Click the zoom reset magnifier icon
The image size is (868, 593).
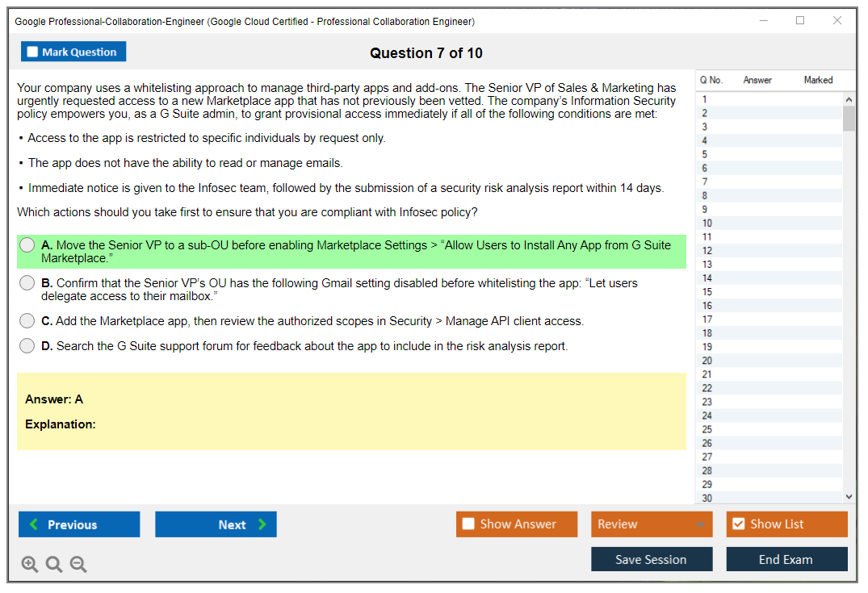[54, 565]
